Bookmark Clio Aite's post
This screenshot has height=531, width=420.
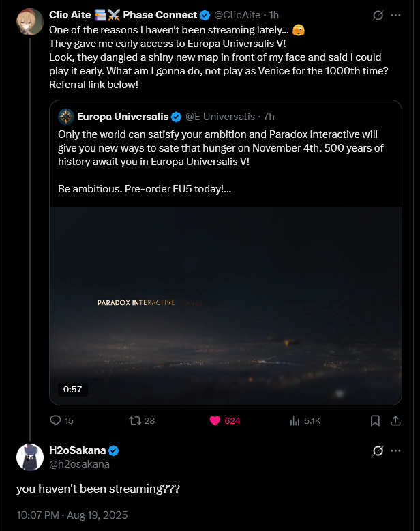pos(375,421)
